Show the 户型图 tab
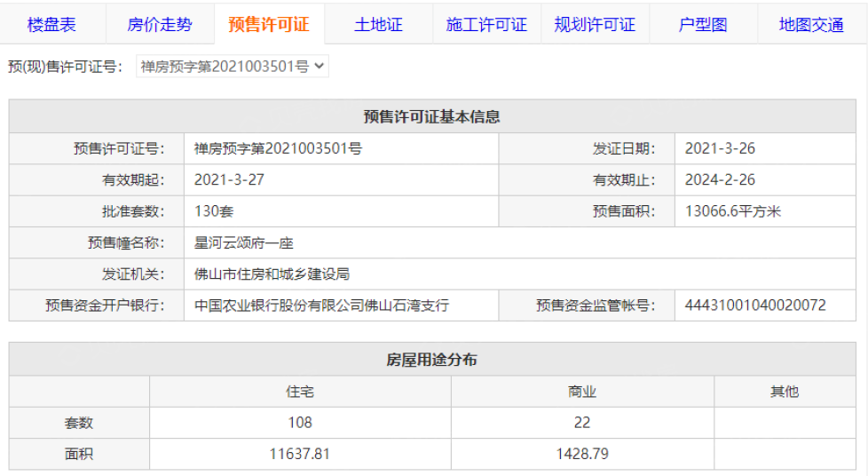This screenshot has height=476, width=868. click(703, 25)
